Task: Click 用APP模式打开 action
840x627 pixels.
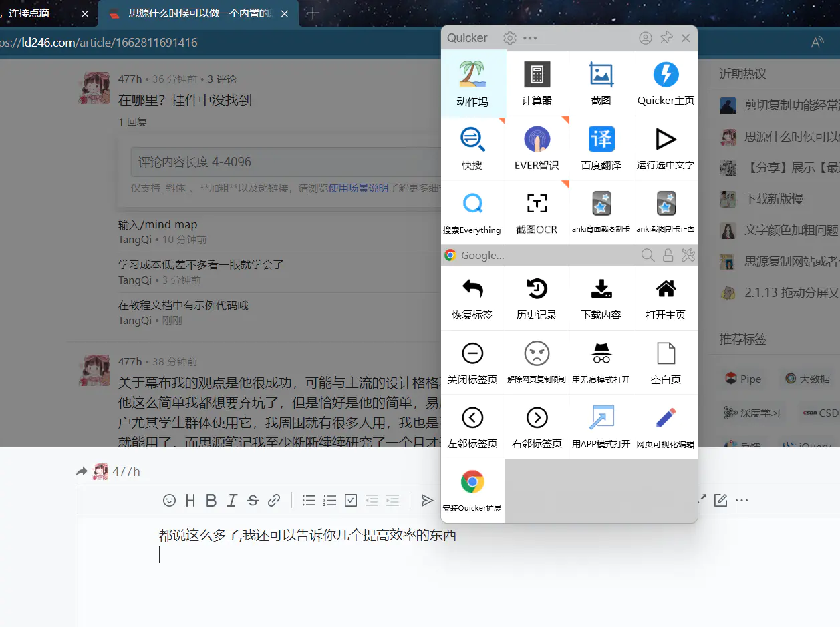Action: coord(601,427)
